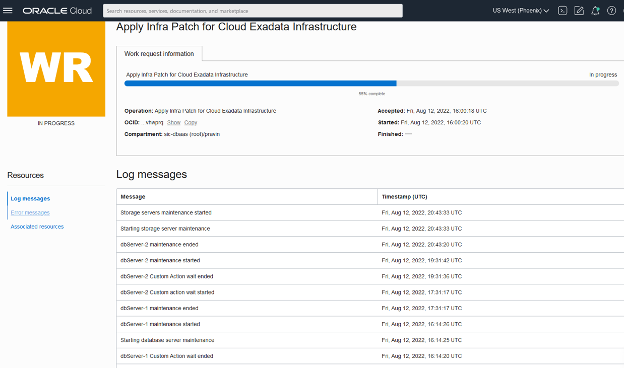Select 'Starting database server maintenance' message

click(x=167, y=340)
